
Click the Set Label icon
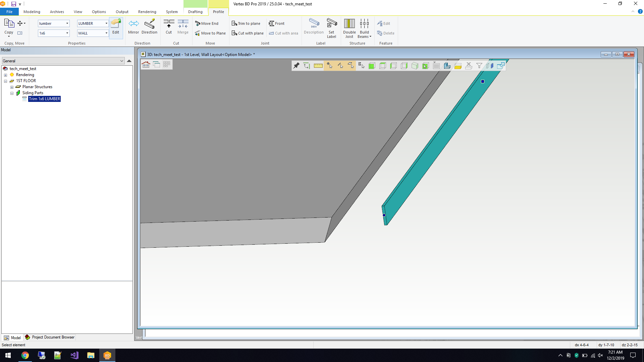tap(331, 28)
